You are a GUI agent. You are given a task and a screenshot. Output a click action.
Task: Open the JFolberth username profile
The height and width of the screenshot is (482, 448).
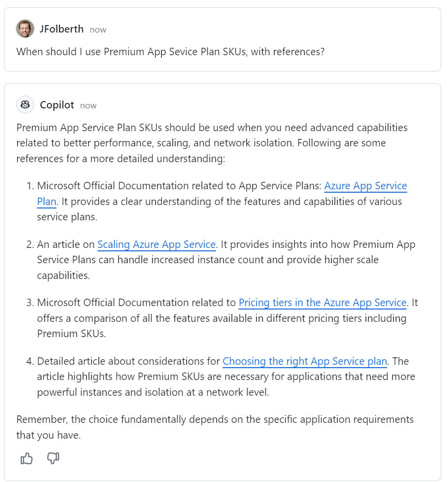pos(61,30)
